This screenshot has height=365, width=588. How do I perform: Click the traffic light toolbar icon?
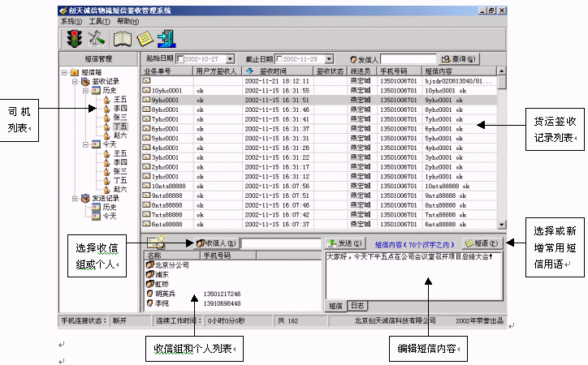75,38
